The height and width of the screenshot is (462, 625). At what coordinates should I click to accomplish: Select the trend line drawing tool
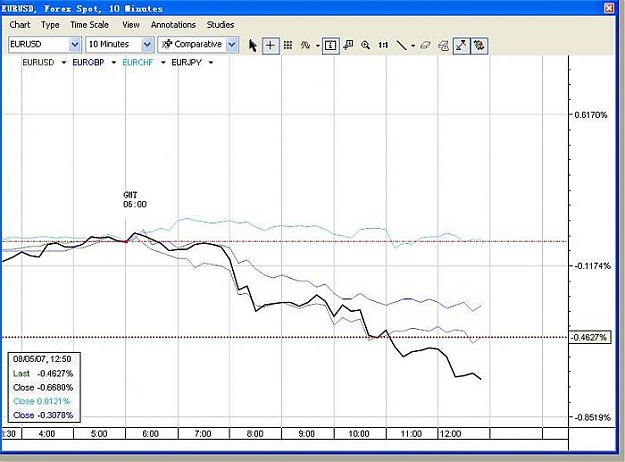pyautogui.click(x=402, y=45)
